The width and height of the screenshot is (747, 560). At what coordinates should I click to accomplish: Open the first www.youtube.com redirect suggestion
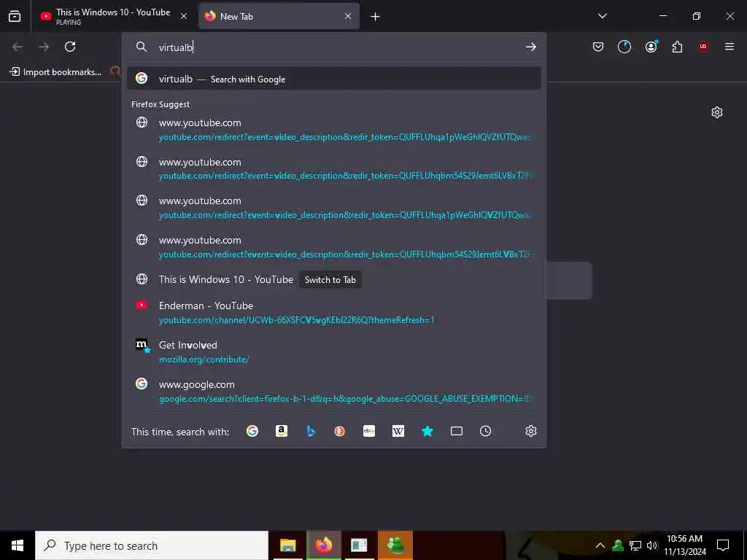point(334,130)
